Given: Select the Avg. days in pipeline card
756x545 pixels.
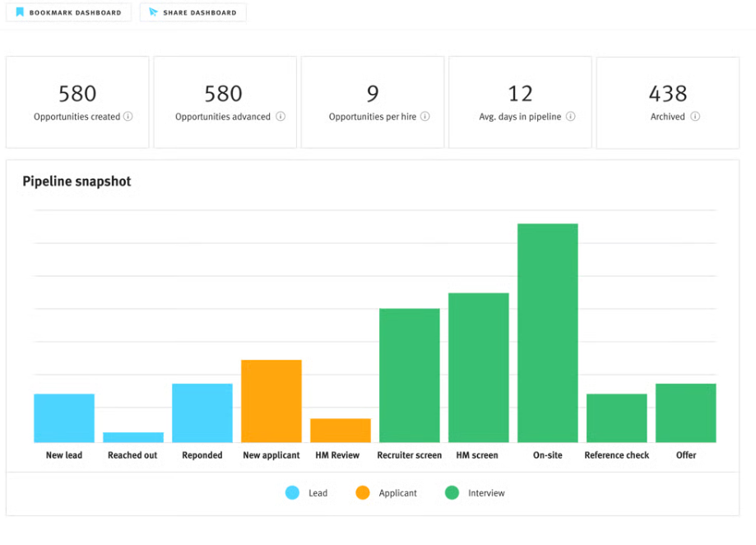Looking at the screenshot, I should pyautogui.click(x=520, y=101).
